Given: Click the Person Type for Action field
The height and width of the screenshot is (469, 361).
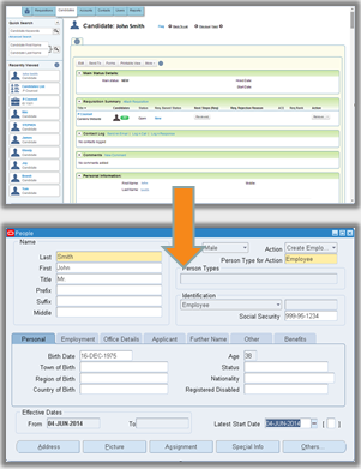Looking at the screenshot, I should point(311,259).
